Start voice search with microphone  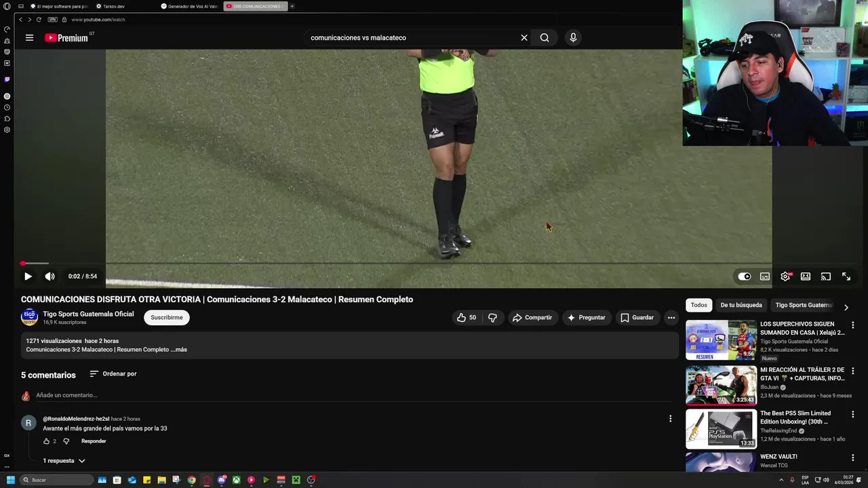pos(573,38)
